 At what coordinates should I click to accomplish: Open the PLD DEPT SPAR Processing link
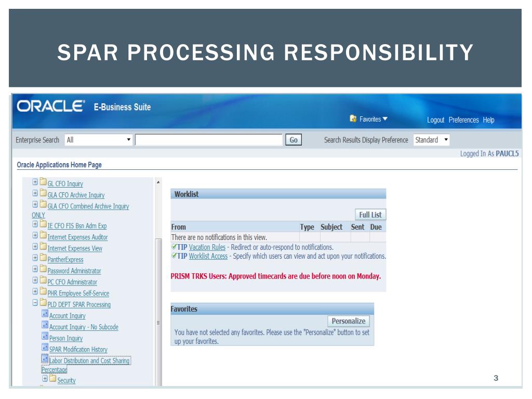click(x=79, y=304)
